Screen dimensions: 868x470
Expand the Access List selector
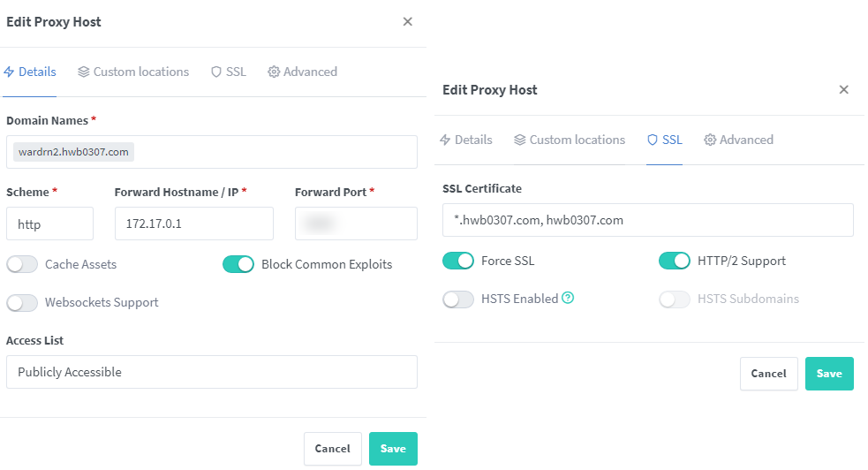(211, 372)
